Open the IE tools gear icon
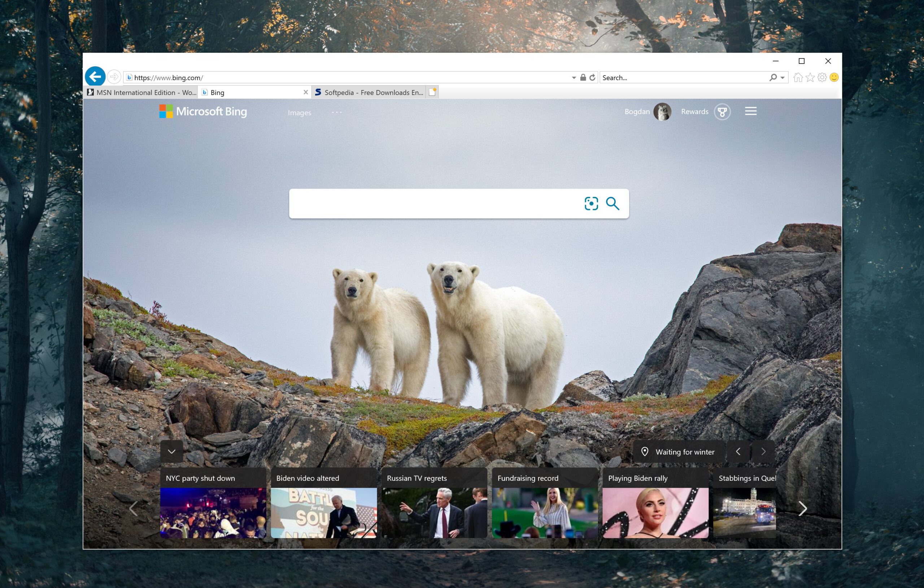Image resolution: width=924 pixels, height=588 pixels. (822, 78)
